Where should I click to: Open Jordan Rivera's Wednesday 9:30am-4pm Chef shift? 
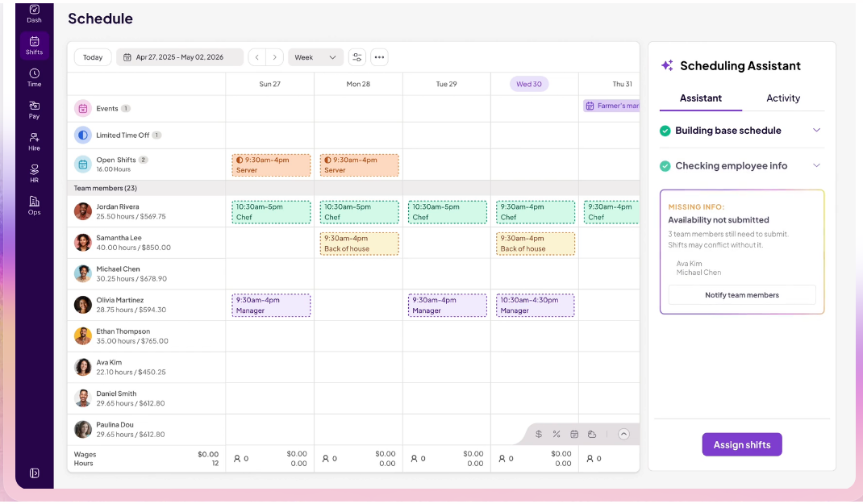(536, 212)
